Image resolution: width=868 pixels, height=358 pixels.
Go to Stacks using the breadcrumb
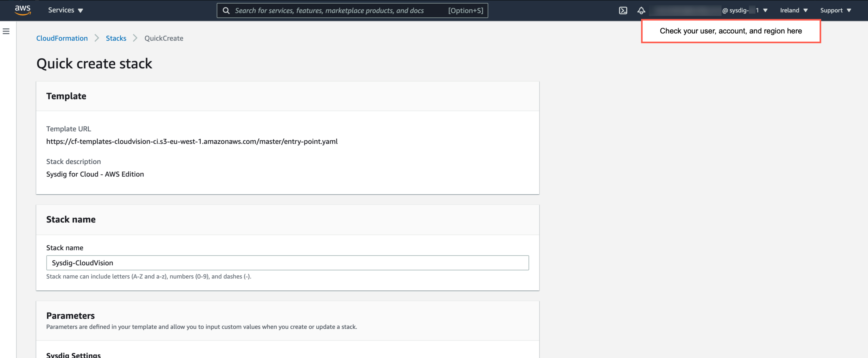[x=116, y=38]
